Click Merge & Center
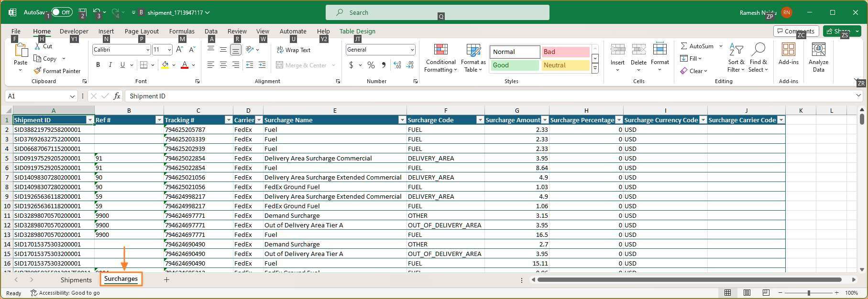 [x=302, y=65]
